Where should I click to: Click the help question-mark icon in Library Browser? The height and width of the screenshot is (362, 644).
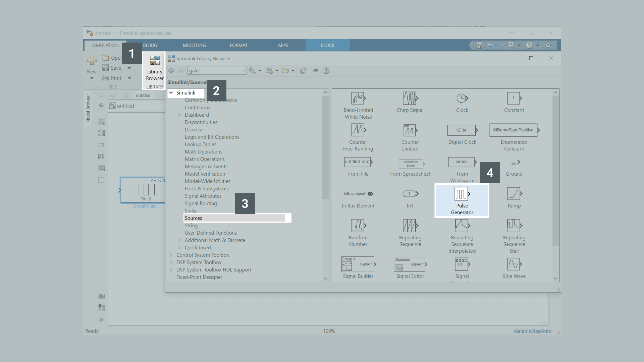pyautogui.click(x=326, y=71)
